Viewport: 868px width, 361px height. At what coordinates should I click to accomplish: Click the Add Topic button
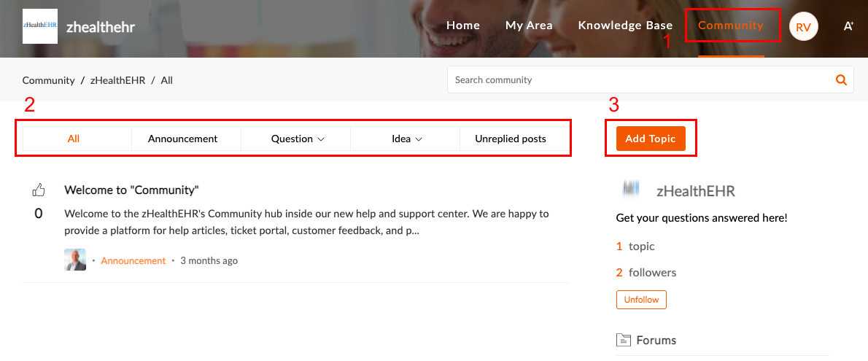pos(651,139)
